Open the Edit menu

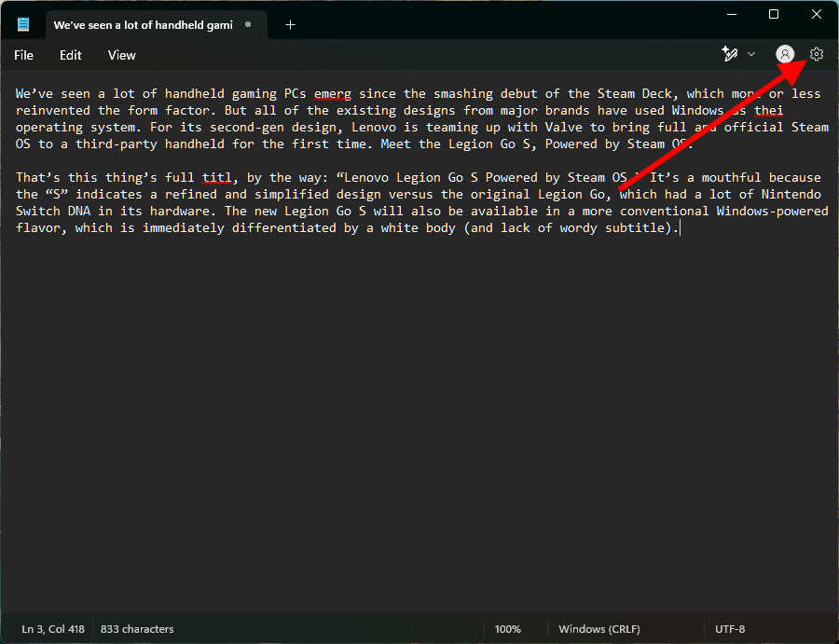pos(71,55)
